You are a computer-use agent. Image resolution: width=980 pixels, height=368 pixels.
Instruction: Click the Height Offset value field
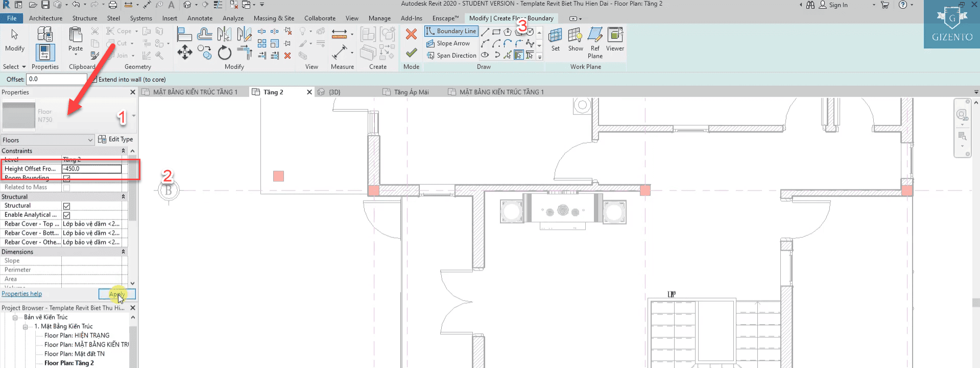tap(92, 169)
